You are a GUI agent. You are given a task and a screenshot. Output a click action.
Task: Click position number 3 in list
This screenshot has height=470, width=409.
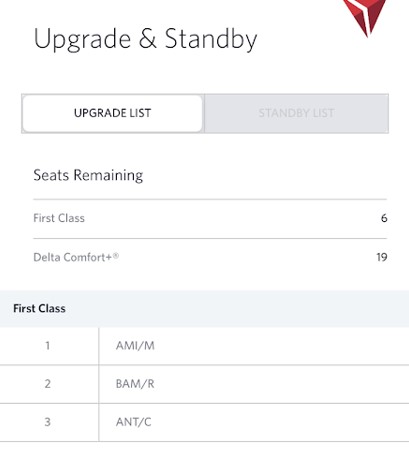coord(48,422)
